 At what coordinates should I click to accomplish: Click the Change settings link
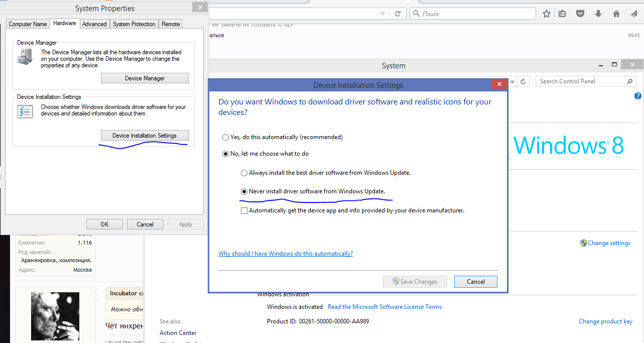[x=609, y=243]
